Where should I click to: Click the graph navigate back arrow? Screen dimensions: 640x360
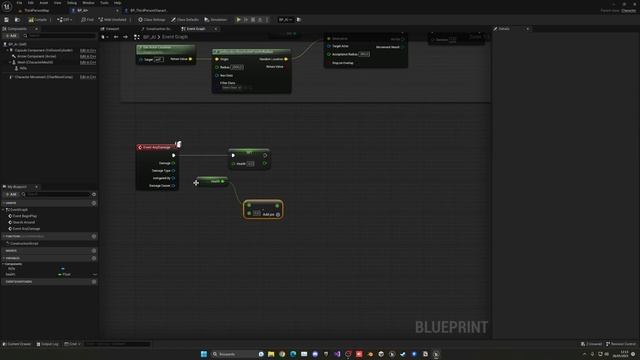[116, 37]
